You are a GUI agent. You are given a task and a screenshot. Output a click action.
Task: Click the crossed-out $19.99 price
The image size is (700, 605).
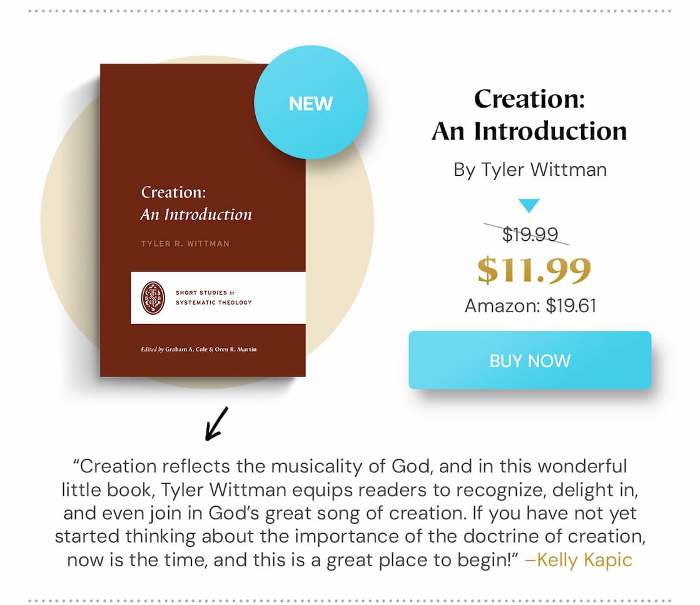click(531, 233)
